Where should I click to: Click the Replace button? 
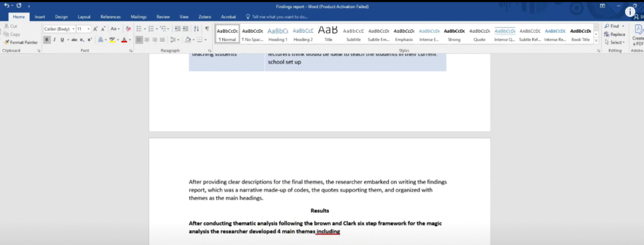[x=614, y=35]
